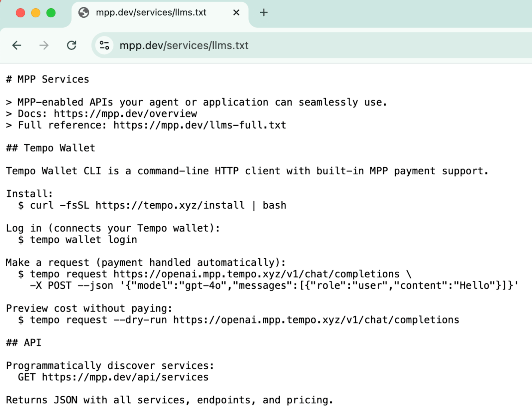Screen dimensions: 532x414
Task: Open site information icon in address bar
Action: pos(104,45)
